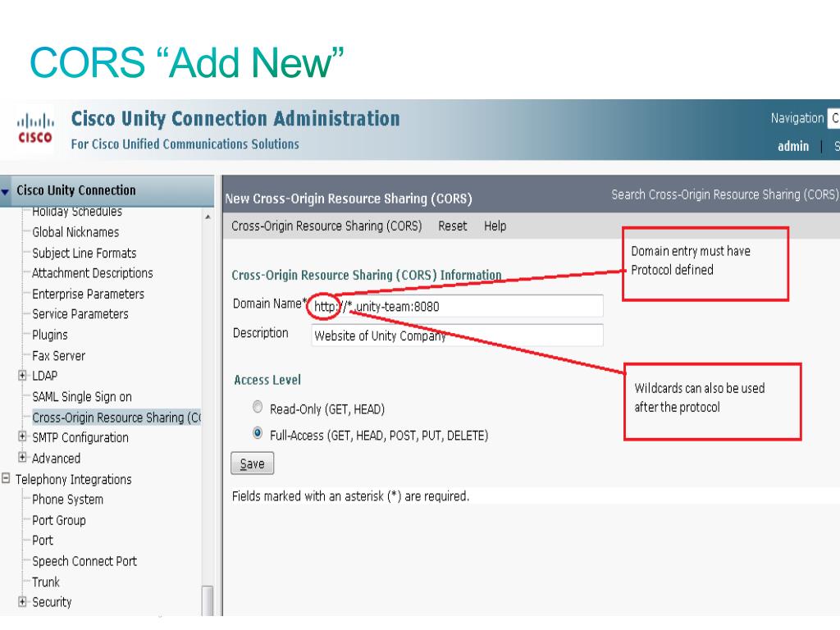Click the Description input field

point(457,336)
